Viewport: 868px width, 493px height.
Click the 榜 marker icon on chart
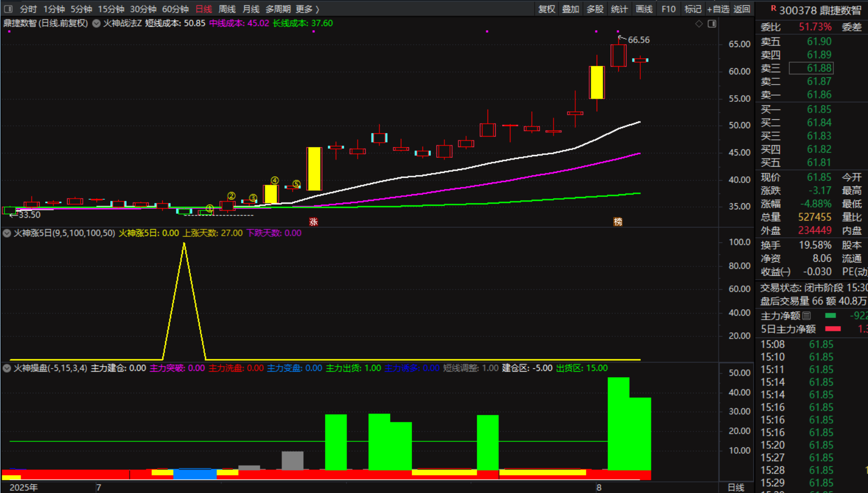pos(618,222)
